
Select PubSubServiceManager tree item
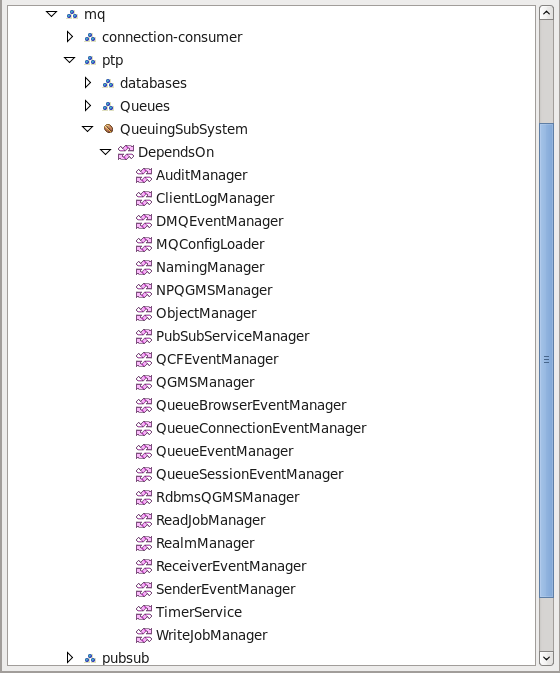(x=233, y=336)
